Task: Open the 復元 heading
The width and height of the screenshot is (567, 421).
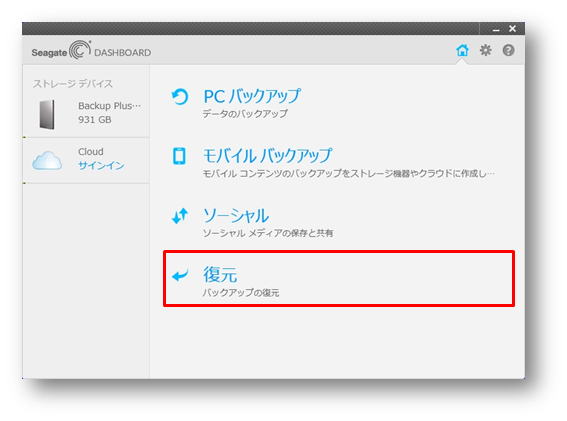Action: pos(220,275)
